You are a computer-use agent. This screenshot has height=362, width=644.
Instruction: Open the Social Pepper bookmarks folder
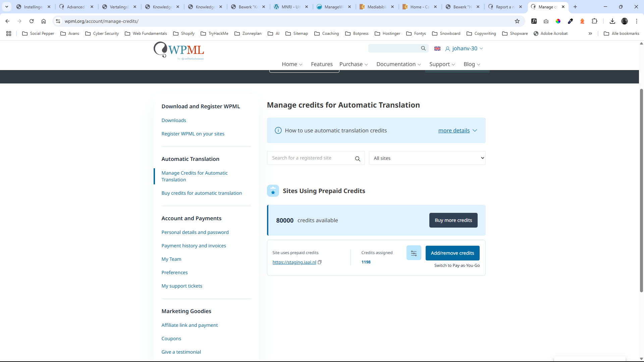tap(38, 34)
